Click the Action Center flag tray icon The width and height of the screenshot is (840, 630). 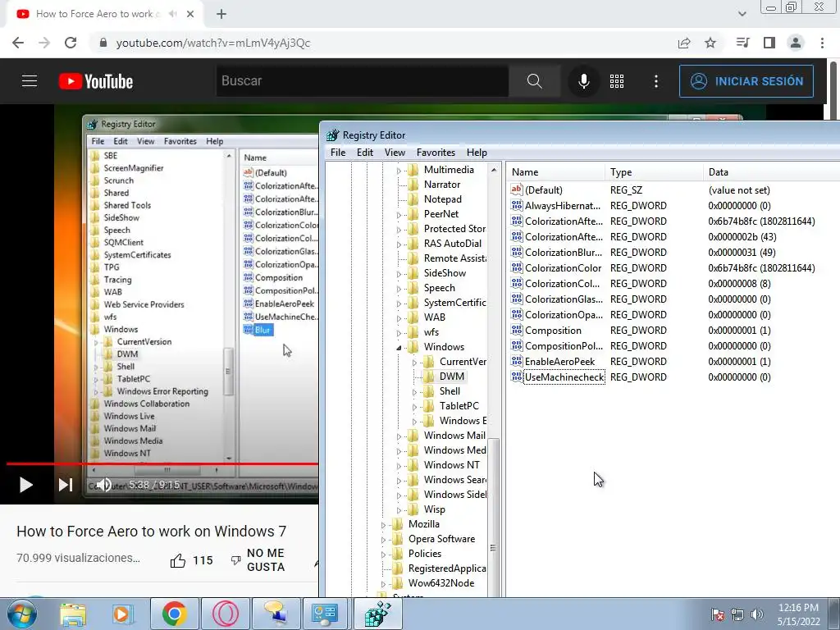pos(717,614)
